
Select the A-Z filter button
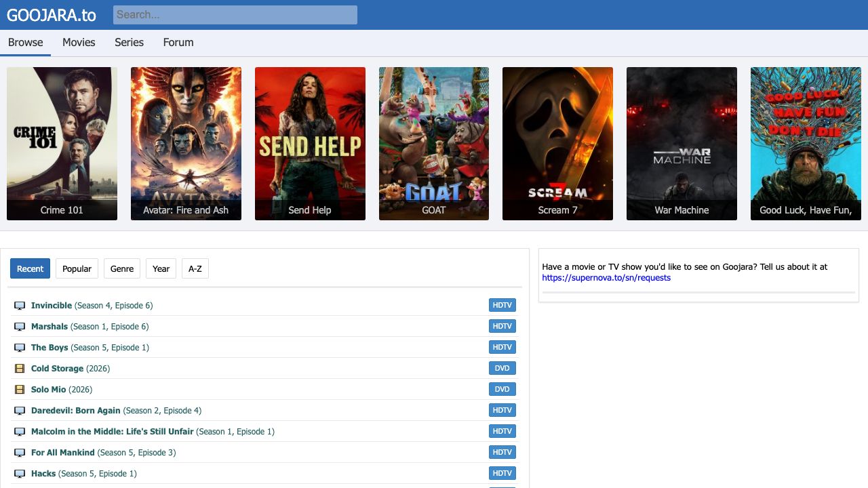click(x=195, y=268)
